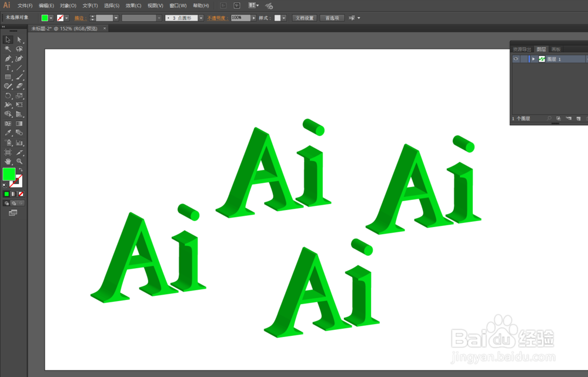Select the Rectangle tool
This screenshot has height=377, width=588.
pyautogui.click(x=8, y=77)
